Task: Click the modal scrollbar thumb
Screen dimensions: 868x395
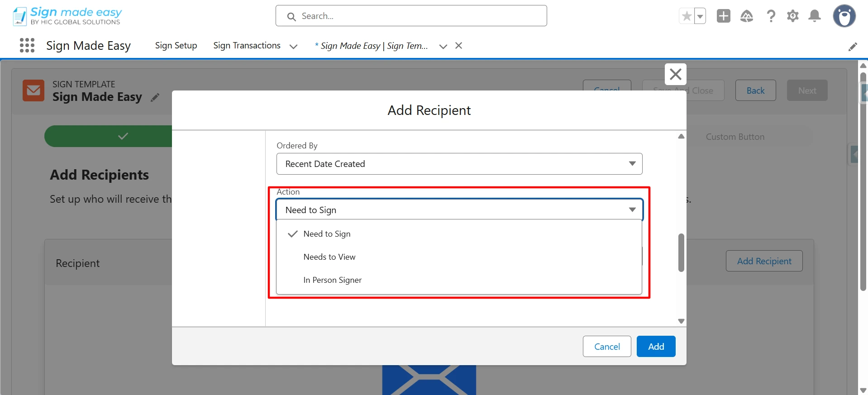Action: coord(681,253)
